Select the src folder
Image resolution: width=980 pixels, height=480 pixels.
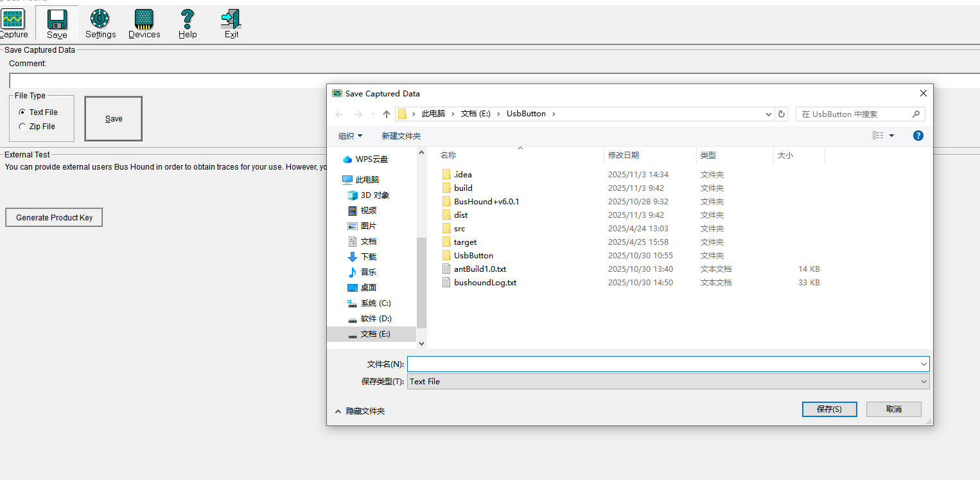[459, 229]
